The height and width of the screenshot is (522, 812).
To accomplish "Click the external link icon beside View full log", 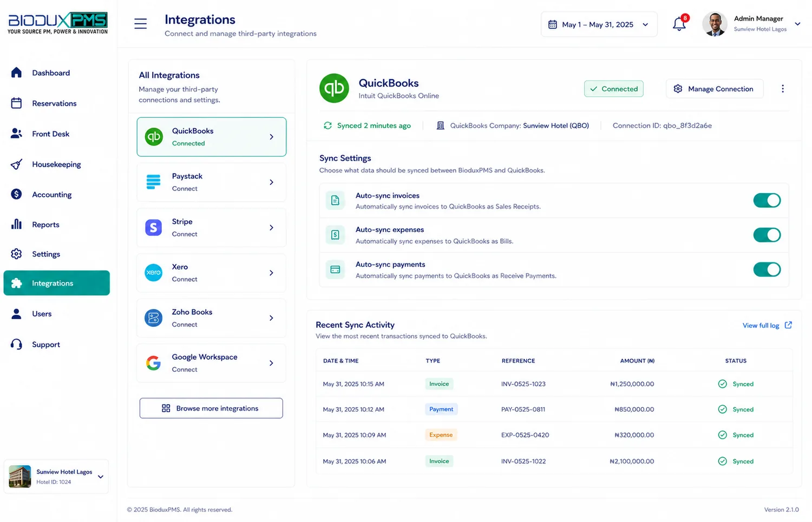I will click(788, 325).
